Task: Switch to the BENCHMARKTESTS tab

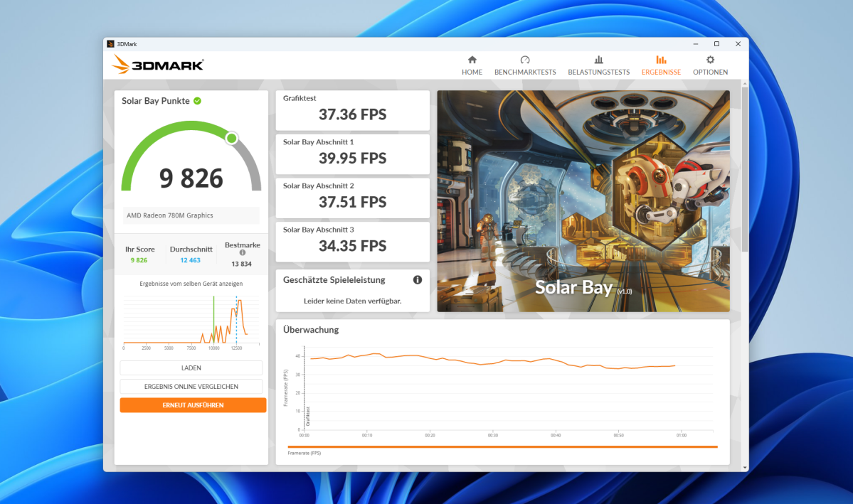Action: pyautogui.click(x=525, y=71)
